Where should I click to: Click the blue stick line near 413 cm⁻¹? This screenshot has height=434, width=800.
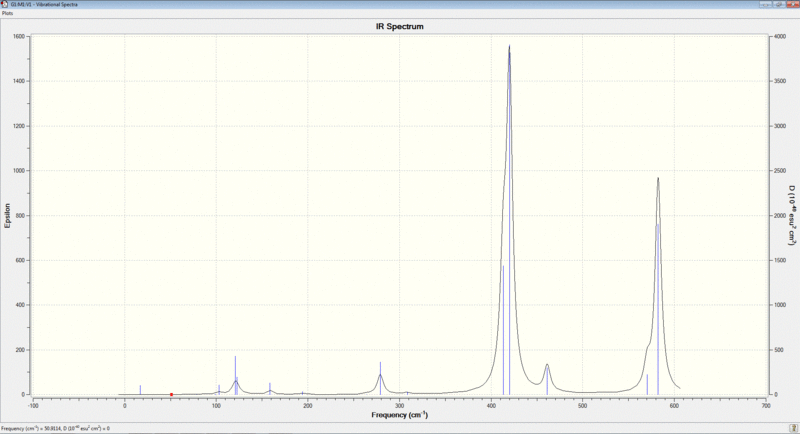(503, 330)
